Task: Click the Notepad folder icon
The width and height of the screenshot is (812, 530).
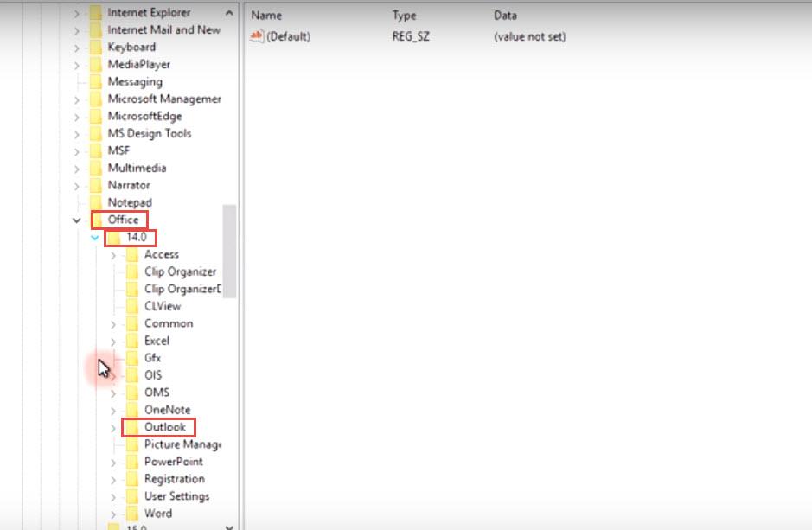Action: [96, 202]
